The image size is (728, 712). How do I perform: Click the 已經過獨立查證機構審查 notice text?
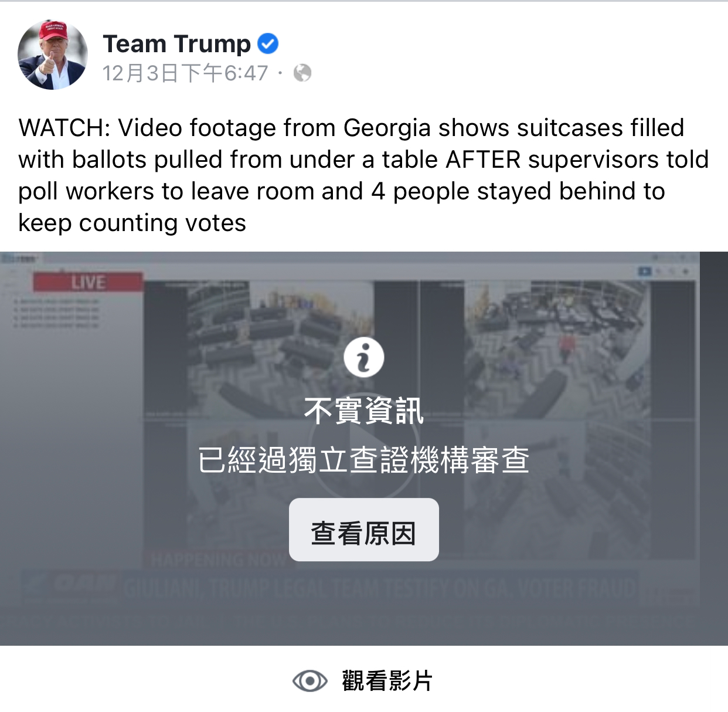(363, 460)
